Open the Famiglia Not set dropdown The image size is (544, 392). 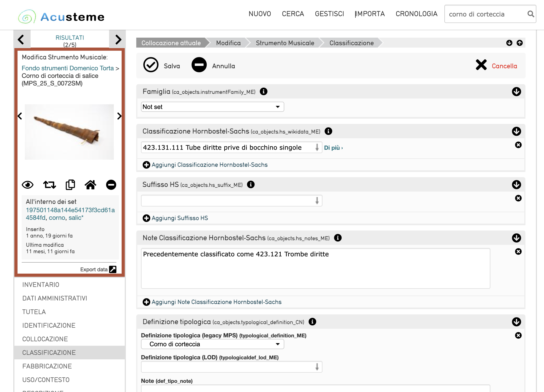(x=212, y=107)
